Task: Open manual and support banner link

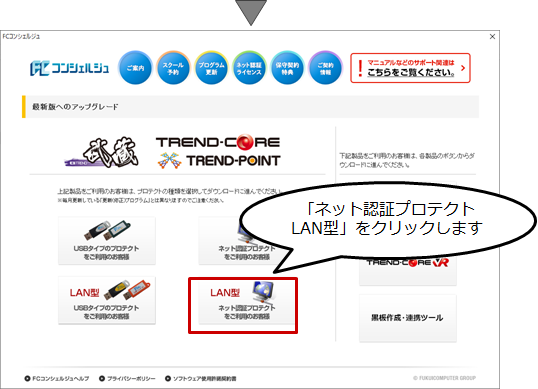Action: pyautogui.click(x=410, y=68)
